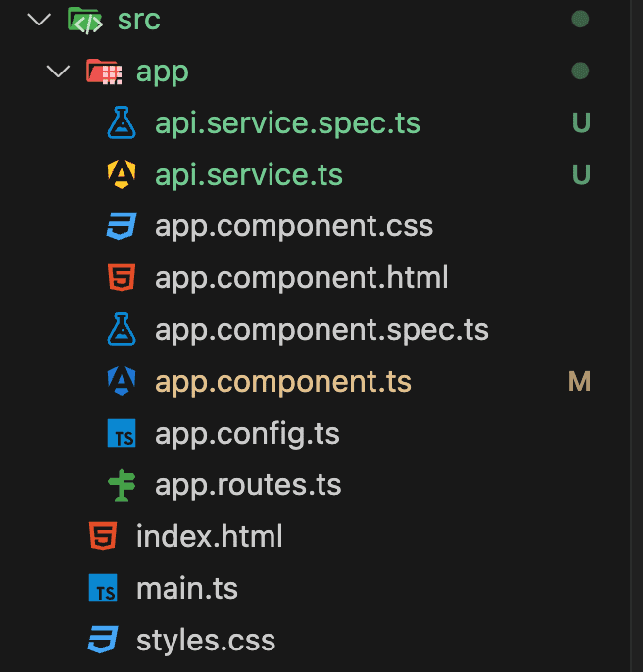Click the TypeScript icon beside main.ts
643x672 pixels.
[x=102, y=589]
